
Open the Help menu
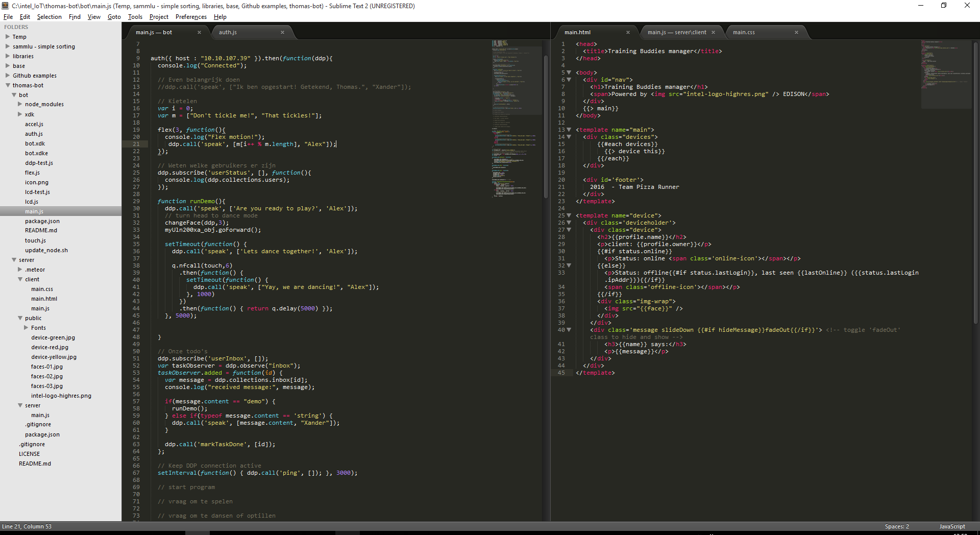pyautogui.click(x=220, y=17)
